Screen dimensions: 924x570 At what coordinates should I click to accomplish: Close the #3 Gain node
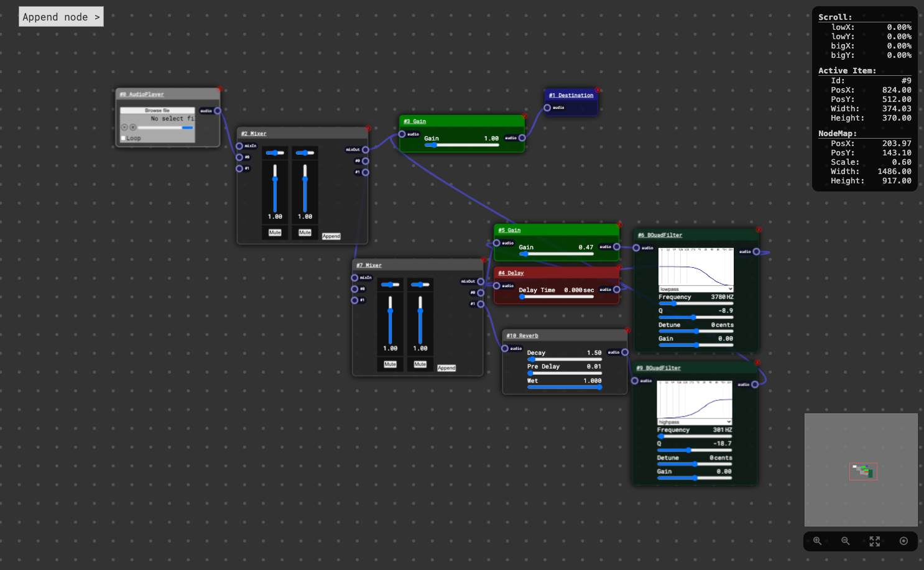click(524, 116)
